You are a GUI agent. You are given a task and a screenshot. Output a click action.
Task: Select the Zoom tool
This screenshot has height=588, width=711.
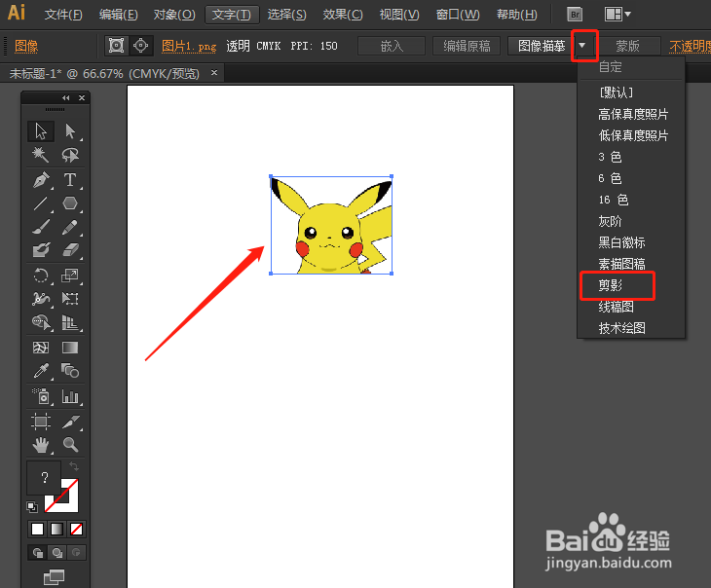(70, 445)
